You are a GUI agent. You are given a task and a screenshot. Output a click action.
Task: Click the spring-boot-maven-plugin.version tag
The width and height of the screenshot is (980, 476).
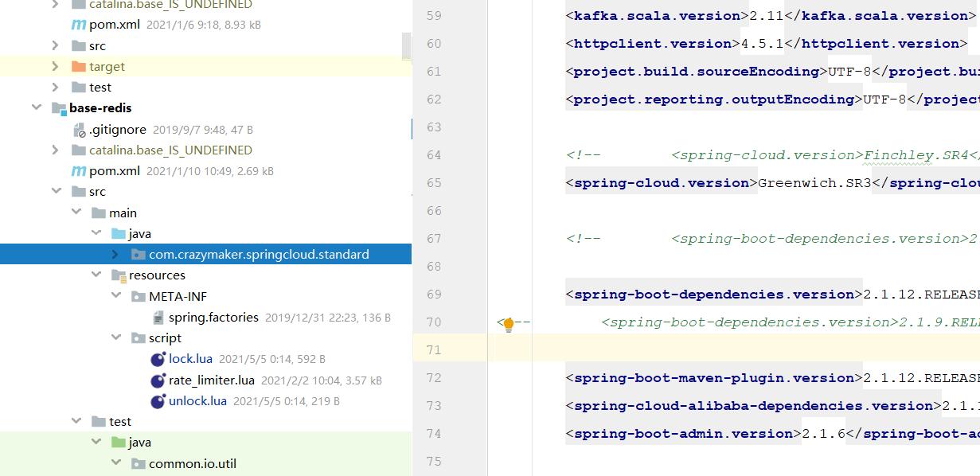pos(714,378)
